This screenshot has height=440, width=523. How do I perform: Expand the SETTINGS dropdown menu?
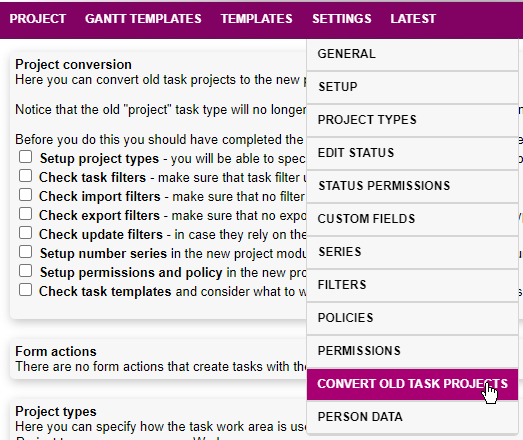342,19
